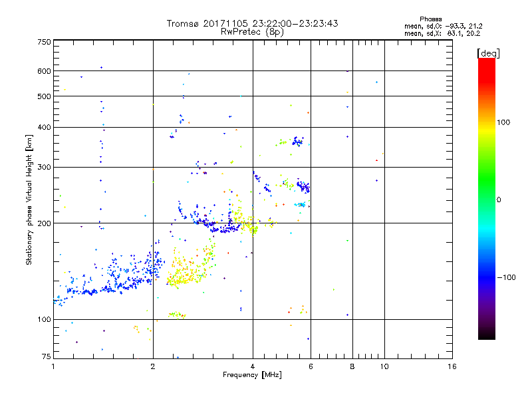Click the x-axis tick label '8'
The image size is (532, 399).
352,366
